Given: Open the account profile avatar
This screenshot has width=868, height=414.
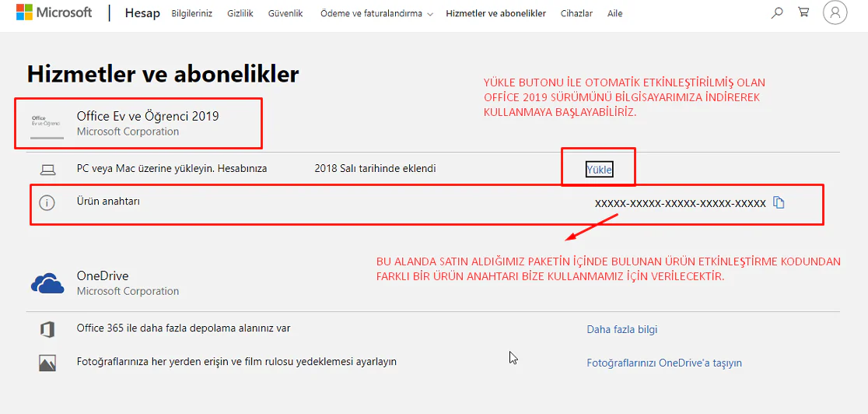Looking at the screenshot, I should pos(835,12).
